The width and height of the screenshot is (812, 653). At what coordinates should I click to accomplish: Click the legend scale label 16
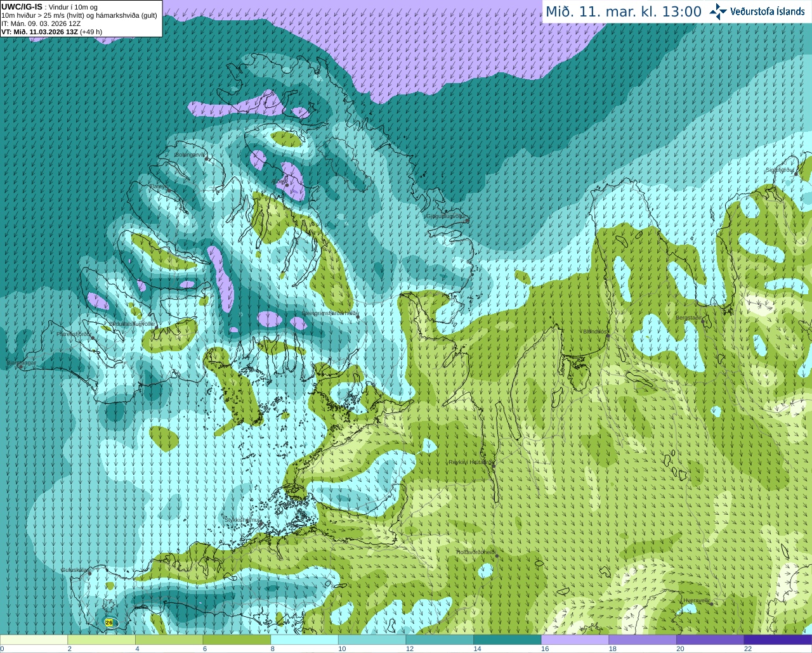pos(545,649)
